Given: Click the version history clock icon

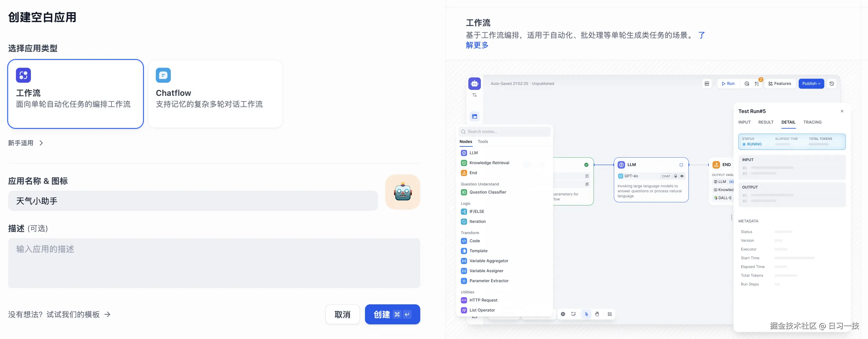Looking at the screenshot, I should pyautogui.click(x=831, y=84).
